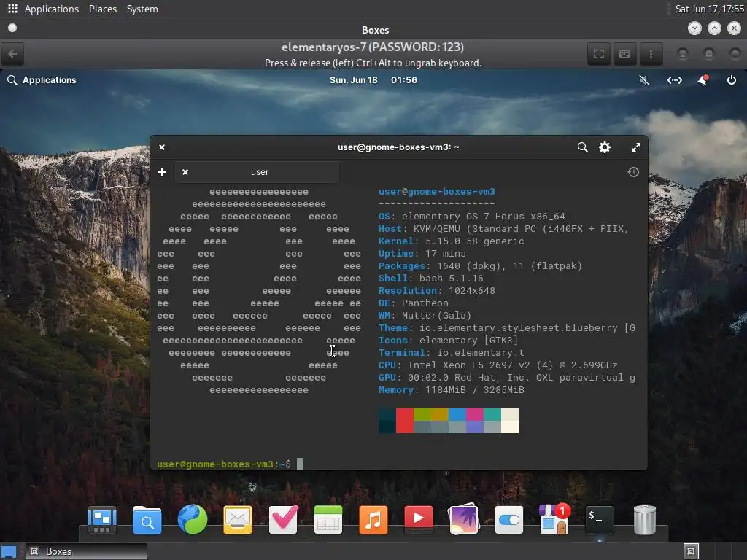Click the user@gnome-boxes-vm3 terminal title
Image resolution: width=747 pixels, height=560 pixels.
click(398, 147)
